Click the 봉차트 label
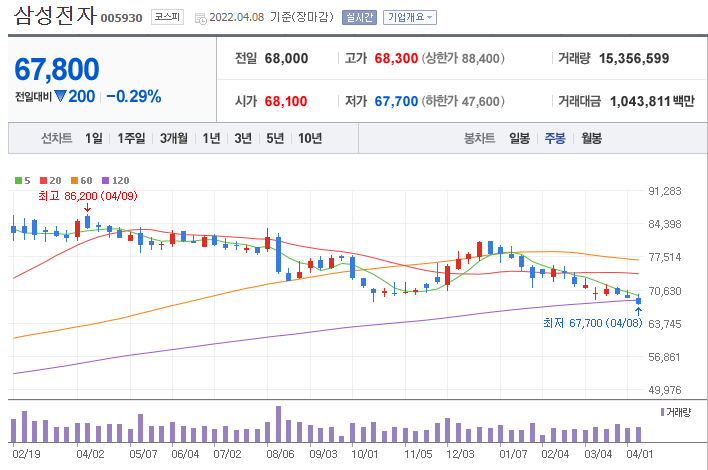 pyautogui.click(x=480, y=138)
